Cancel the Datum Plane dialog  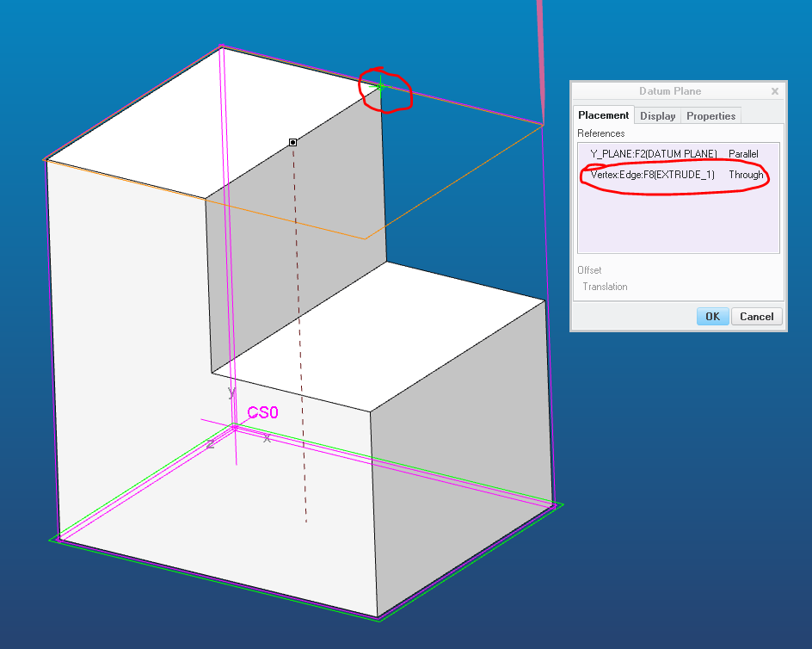(756, 316)
